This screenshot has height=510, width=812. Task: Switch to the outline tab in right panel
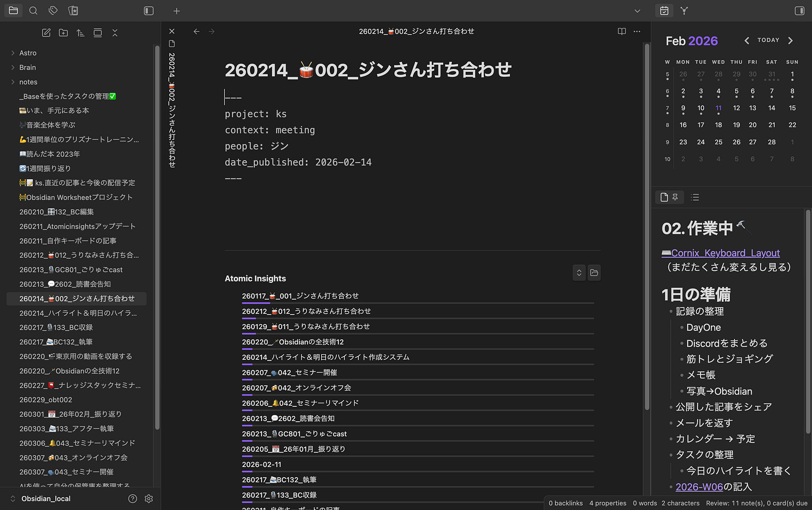(695, 197)
